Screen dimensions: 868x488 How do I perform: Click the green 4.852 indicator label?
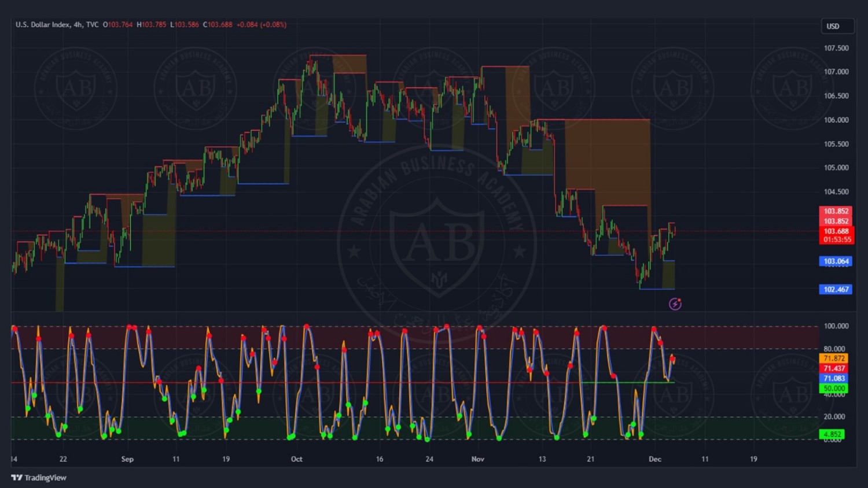click(x=832, y=434)
